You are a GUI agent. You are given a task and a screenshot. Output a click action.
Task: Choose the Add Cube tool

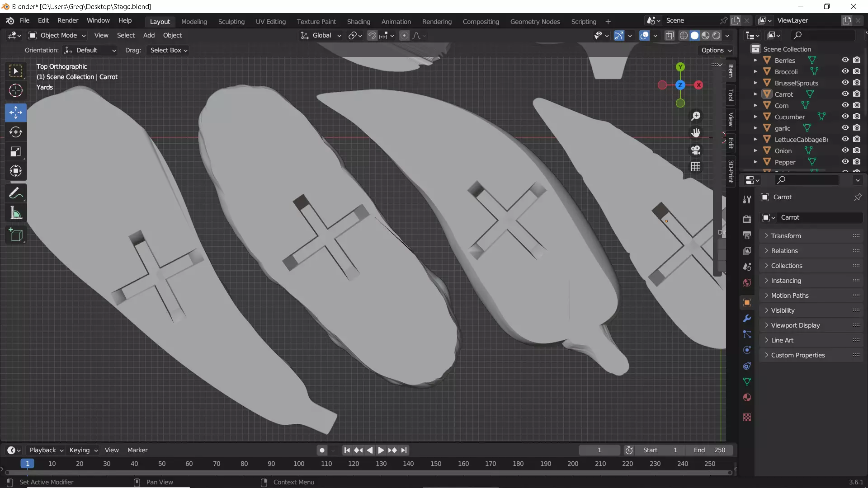click(16, 235)
